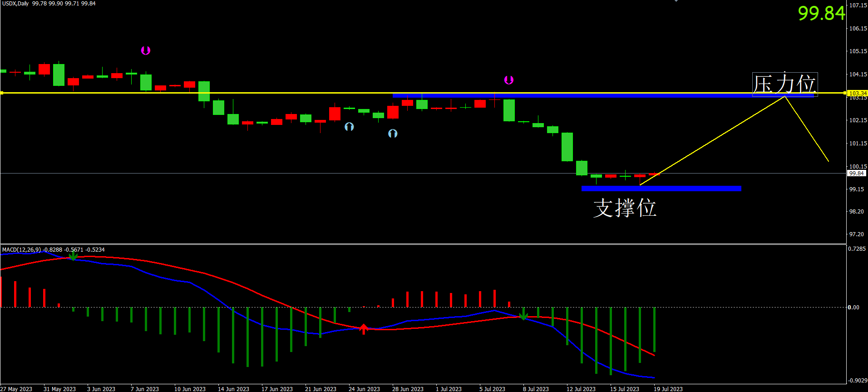
Task: Select the 支撑位 support text label
Action: pyautogui.click(x=625, y=208)
